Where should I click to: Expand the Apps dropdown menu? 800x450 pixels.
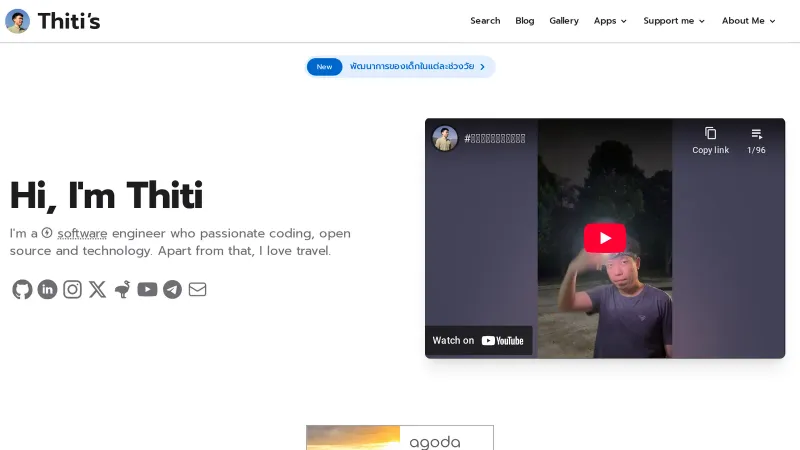pos(610,21)
